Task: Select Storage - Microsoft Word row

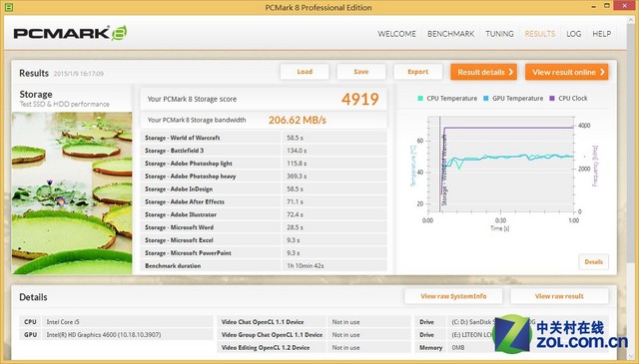Action: click(264, 227)
